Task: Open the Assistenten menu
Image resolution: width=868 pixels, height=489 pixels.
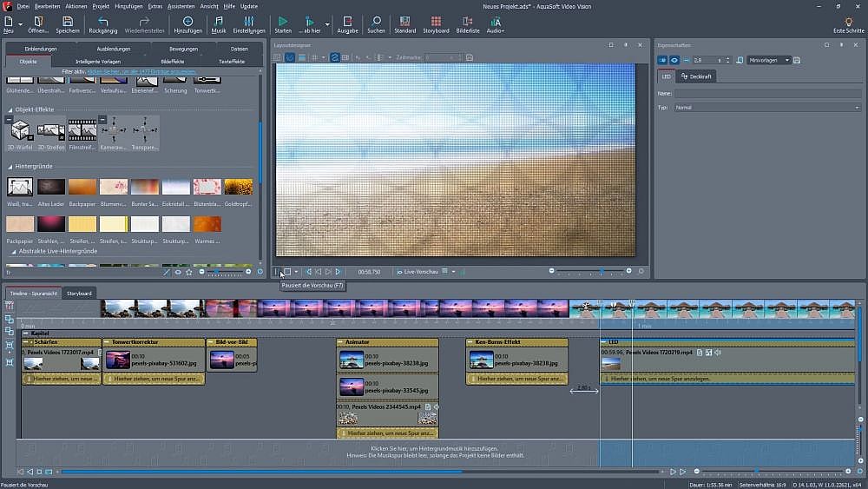Action: coord(181,6)
